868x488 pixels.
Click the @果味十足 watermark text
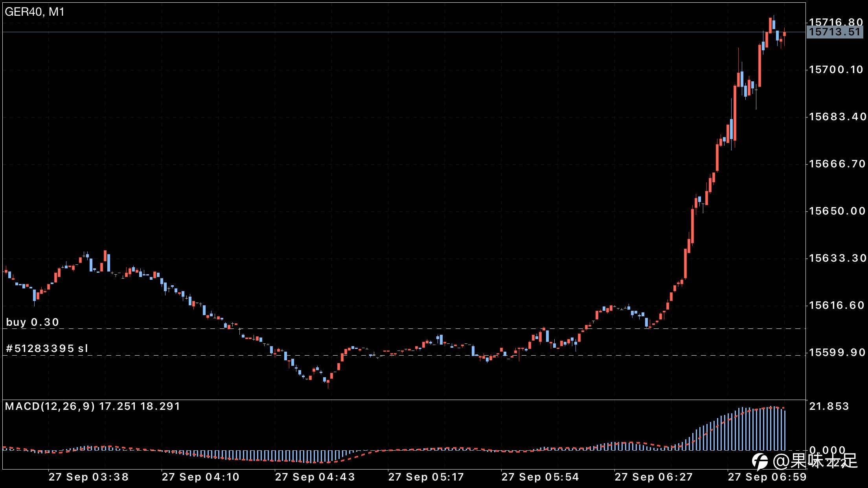pyautogui.click(x=815, y=461)
